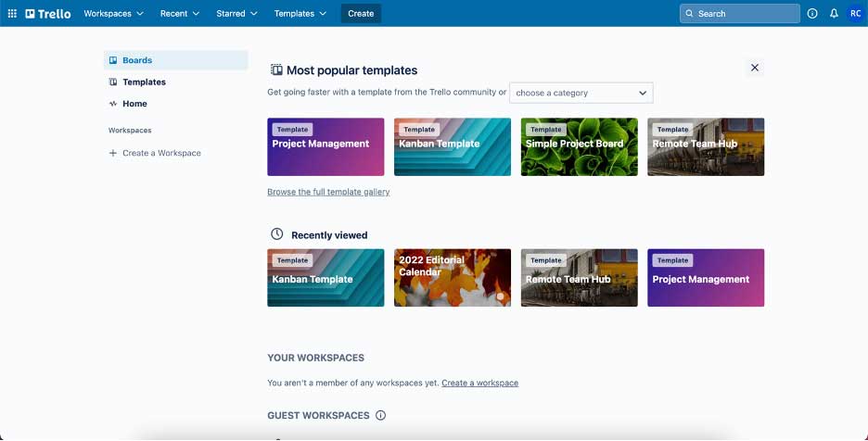The height and width of the screenshot is (441, 868).
Task: Open the notifications bell
Action: coord(834,13)
